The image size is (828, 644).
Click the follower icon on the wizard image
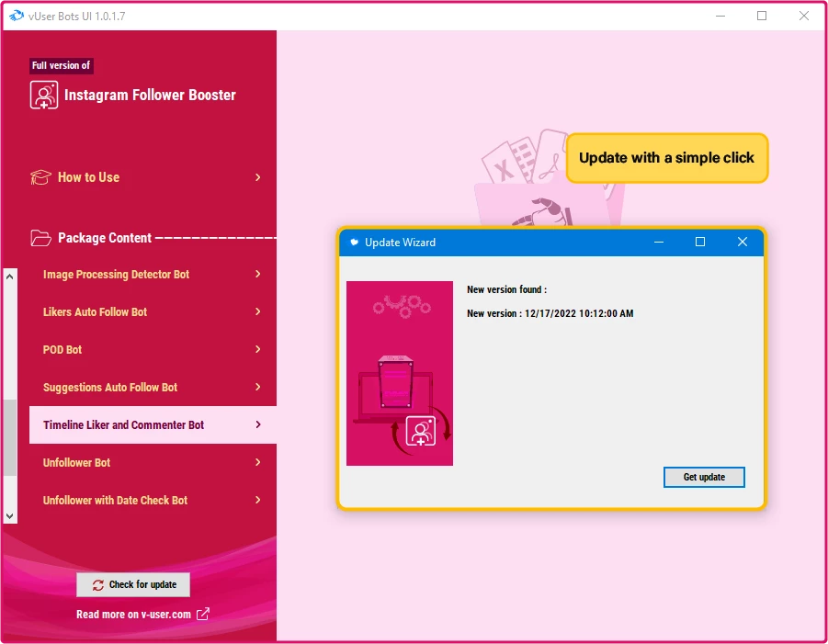421,431
